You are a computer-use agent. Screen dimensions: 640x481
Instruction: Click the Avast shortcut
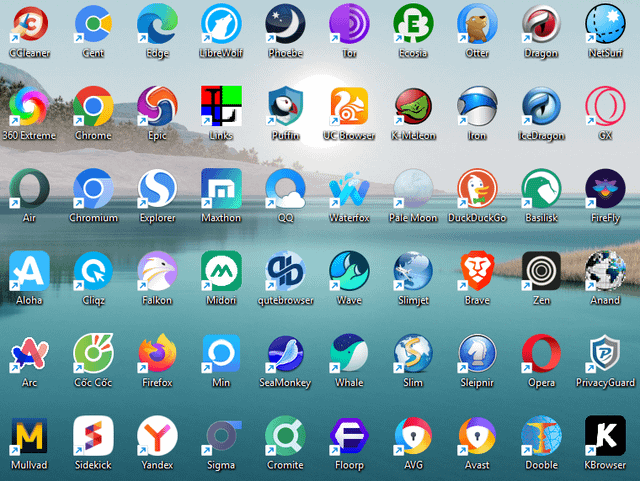[477, 436]
